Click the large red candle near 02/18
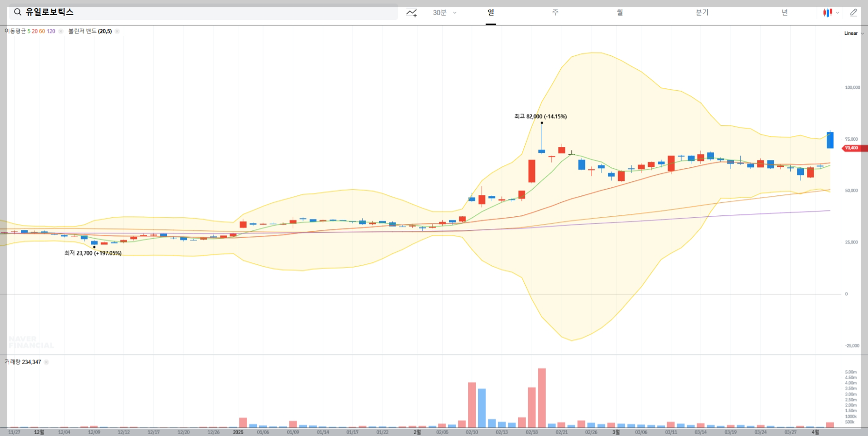This screenshot has height=436, width=868. [x=532, y=171]
